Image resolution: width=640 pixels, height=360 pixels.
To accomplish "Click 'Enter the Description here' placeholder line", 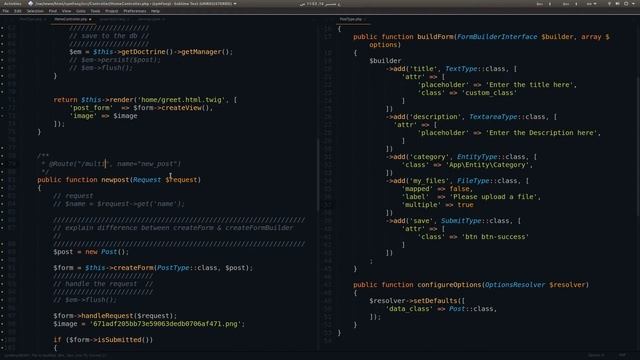I will [509, 133].
